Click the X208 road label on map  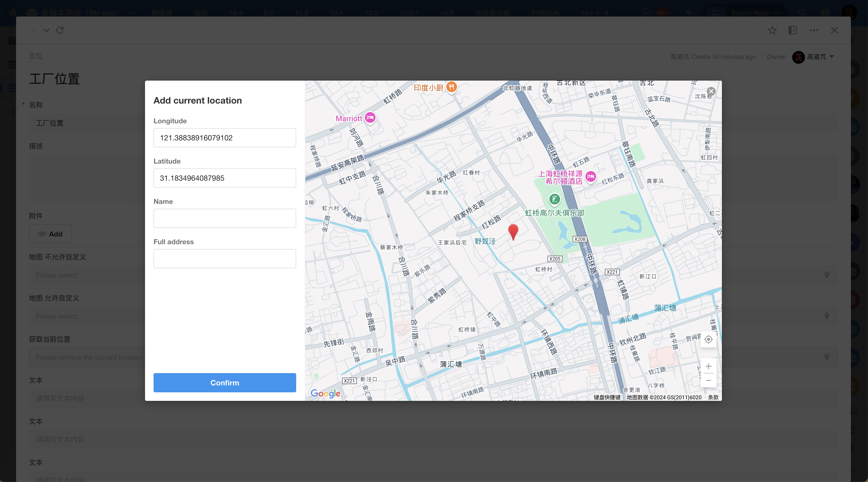580,239
